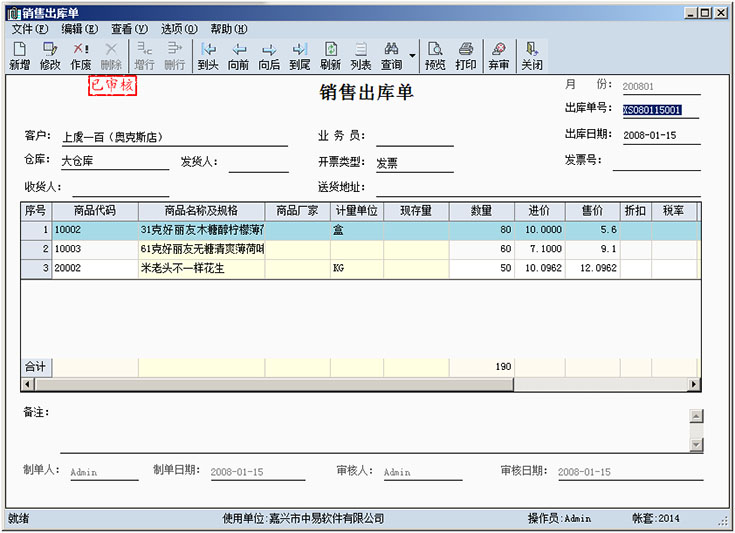Open the 列表 (List) view icon
The height and width of the screenshot is (533, 735).
pyautogui.click(x=361, y=56)
